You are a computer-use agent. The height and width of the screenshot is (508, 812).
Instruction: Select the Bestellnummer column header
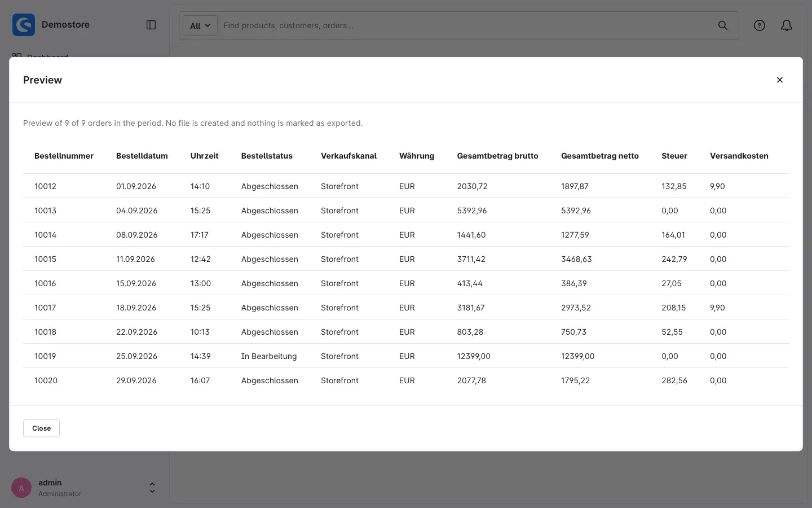pos(64,156)
